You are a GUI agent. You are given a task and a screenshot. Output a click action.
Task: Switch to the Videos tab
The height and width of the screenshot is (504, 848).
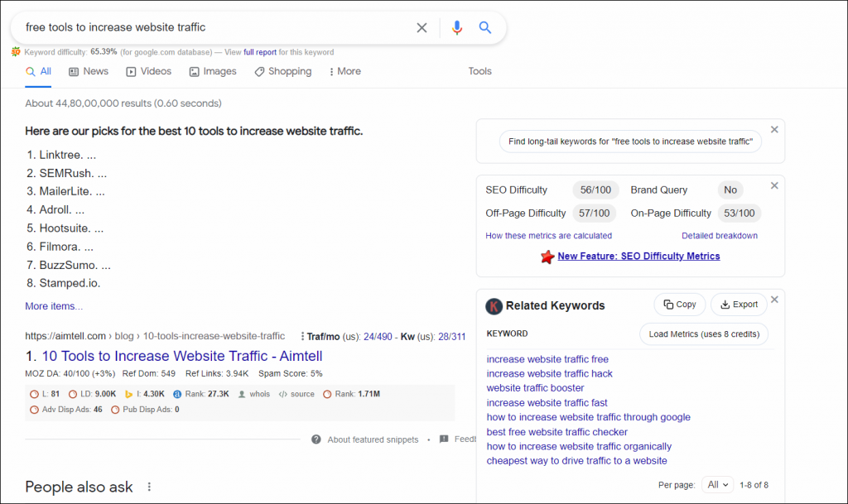point(148,71)
